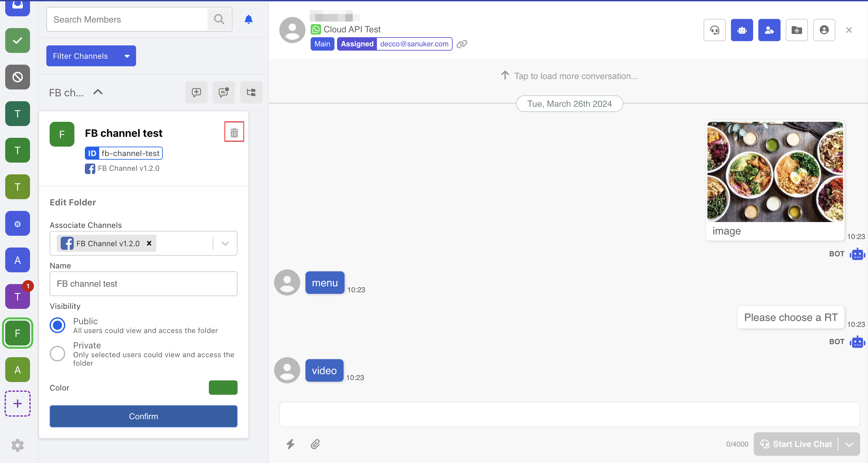Screen dimensions: 868x463
Task: Click the headset live chat header icon
Action: (714, 30)
